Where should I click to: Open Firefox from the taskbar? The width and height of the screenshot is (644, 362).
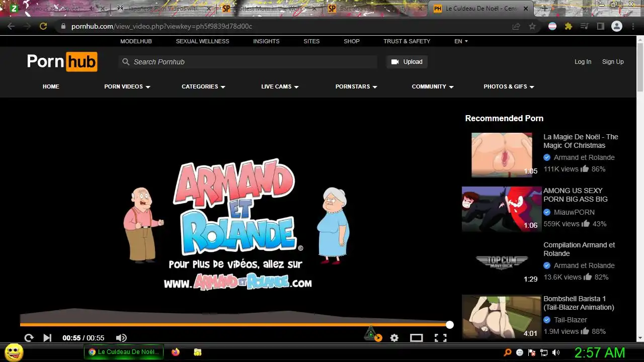(x=175, y=352)
